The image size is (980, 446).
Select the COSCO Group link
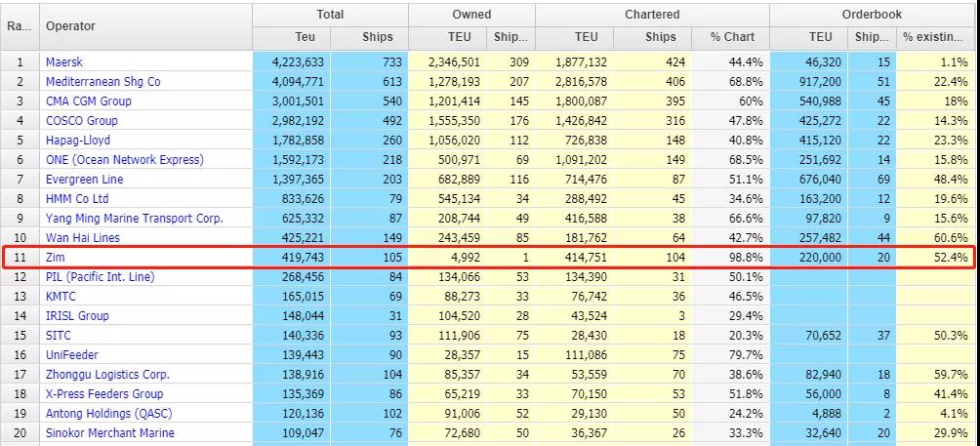pyautogui.click(x=81, y=121)
